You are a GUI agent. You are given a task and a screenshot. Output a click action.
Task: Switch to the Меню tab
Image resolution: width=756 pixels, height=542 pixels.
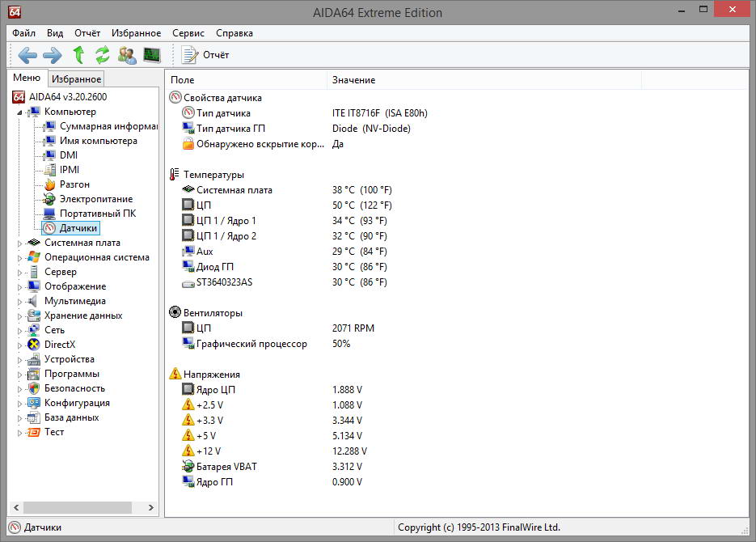27,78
